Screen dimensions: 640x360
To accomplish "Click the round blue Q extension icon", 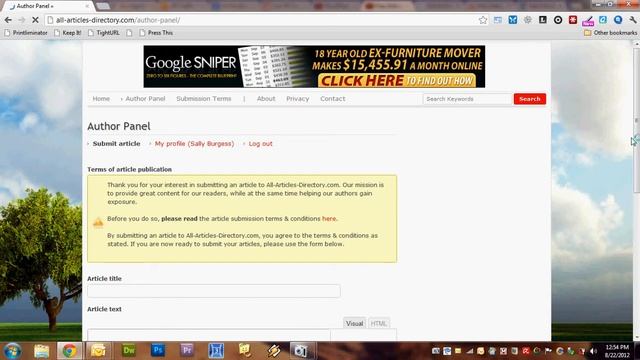I will coord(618,20).
